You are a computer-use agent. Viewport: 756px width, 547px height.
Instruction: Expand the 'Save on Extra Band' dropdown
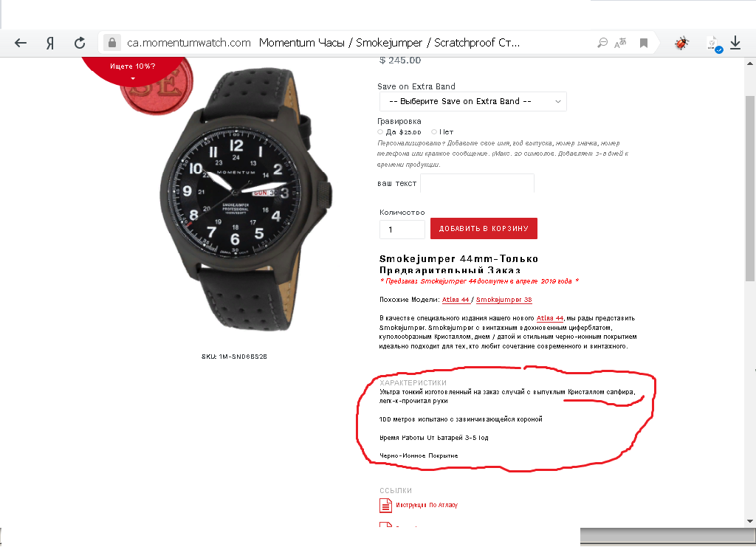tap(473, 101)
